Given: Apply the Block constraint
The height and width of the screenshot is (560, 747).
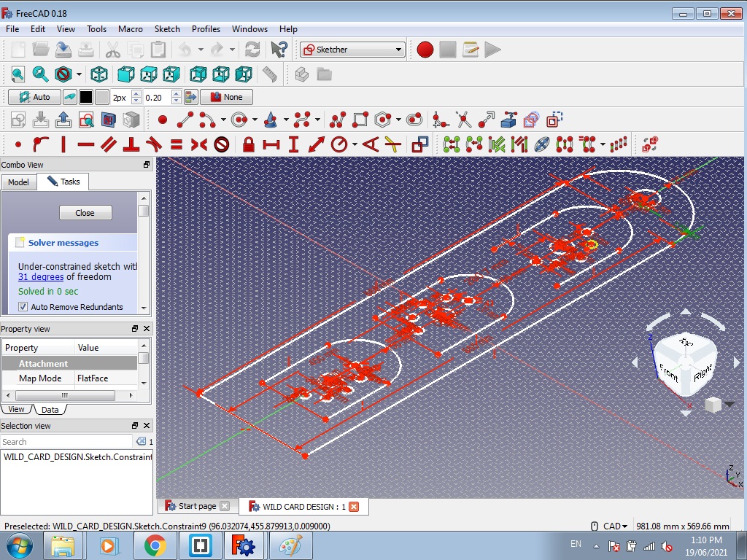Looking at the screenshot, I should tap(222, 144).
